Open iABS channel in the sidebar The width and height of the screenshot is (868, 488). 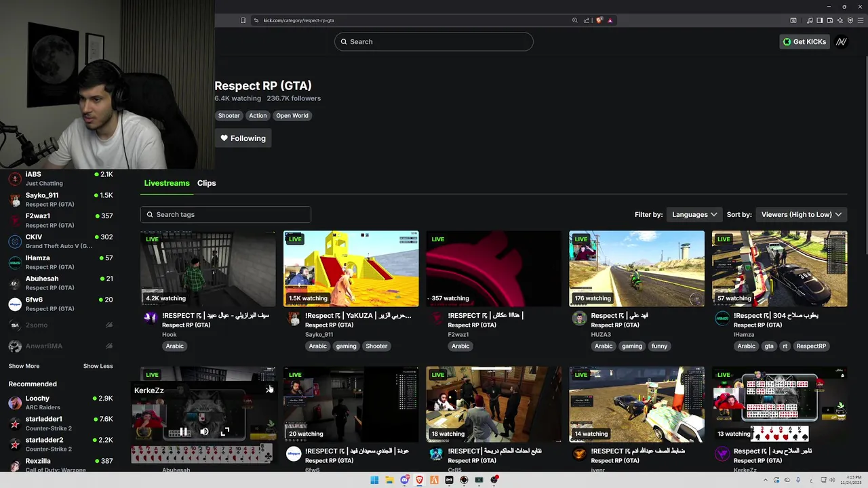click(60, 179)
